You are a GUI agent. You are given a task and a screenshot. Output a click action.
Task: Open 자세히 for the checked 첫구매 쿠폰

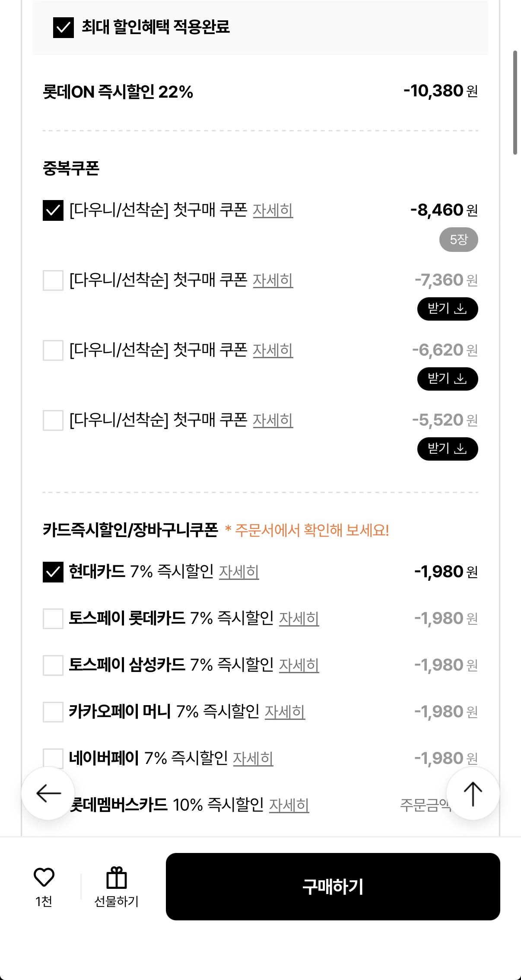pos(273,210)
